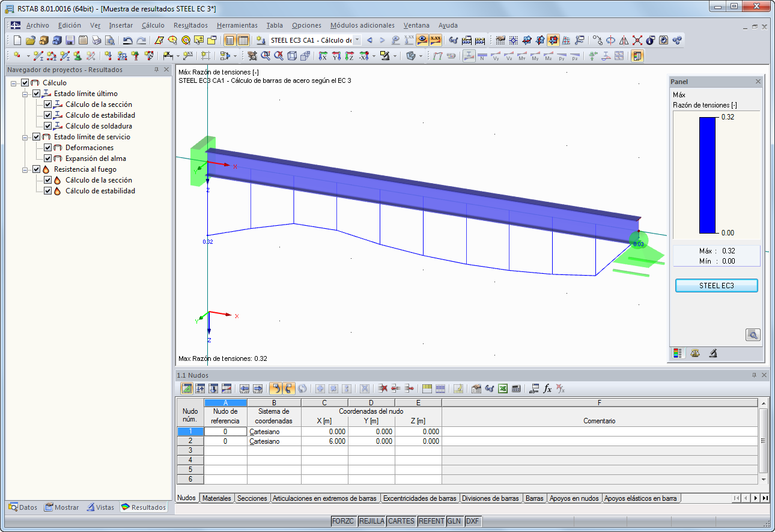Toggle Cálculo de soldadura checkbox
Image resolution: width=775 pixels, height=532 pixels.
click(x=47, y=126)
